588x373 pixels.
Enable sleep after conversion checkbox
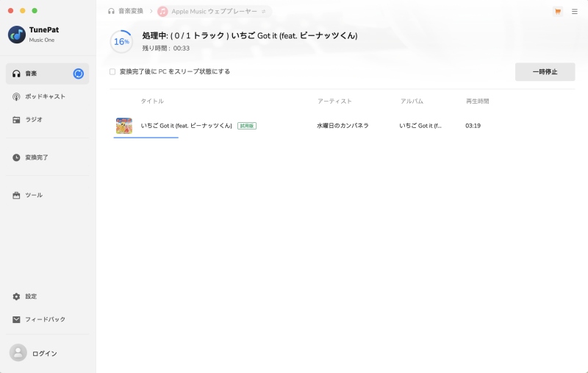tap(112, 71)
